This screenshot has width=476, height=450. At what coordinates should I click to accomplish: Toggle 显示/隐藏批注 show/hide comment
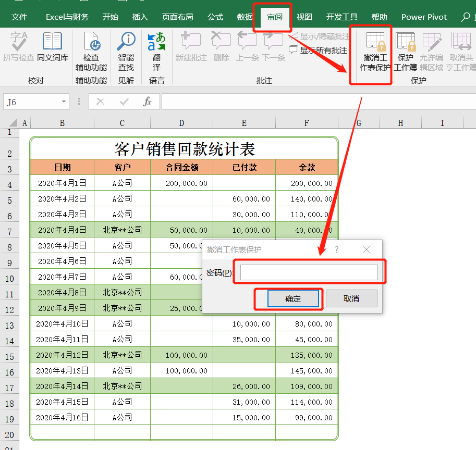click(x=319, y=36)
